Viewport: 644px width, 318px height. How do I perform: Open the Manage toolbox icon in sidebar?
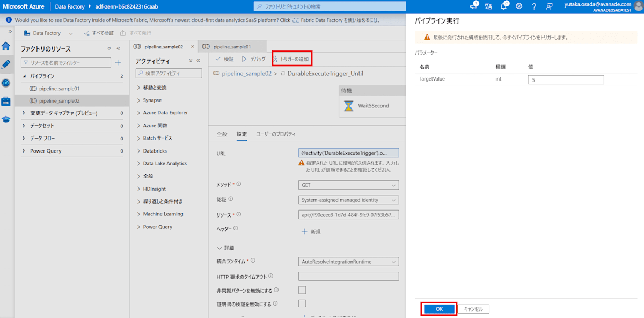[x=6, y=101]
